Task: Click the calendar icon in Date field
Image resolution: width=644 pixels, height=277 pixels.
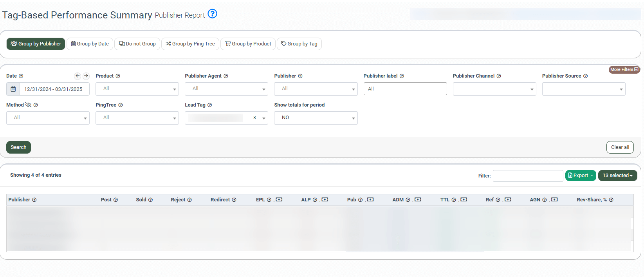Action: [13, 89]
